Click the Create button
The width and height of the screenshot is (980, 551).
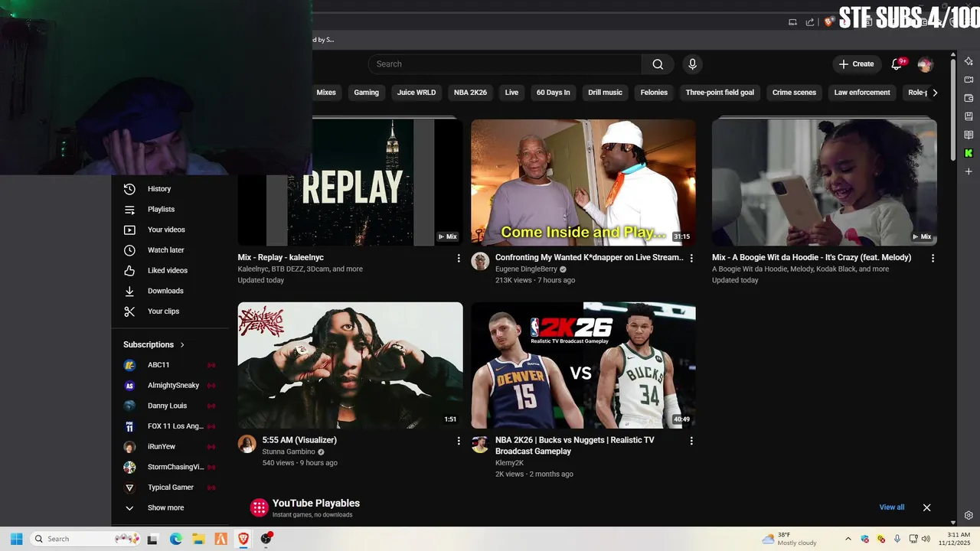coord(857,64)
